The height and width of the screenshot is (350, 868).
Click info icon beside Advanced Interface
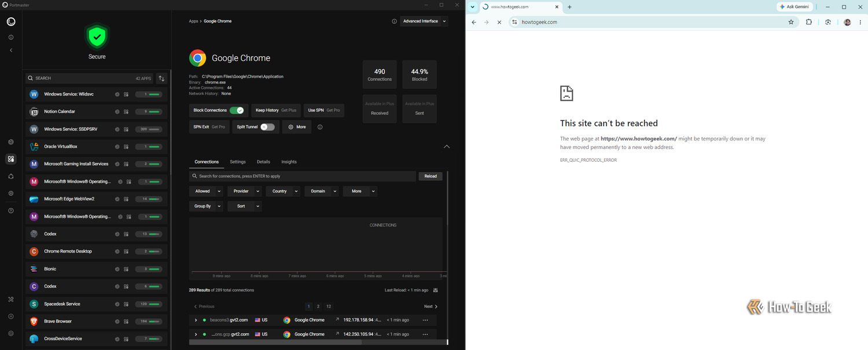point(394,21)
